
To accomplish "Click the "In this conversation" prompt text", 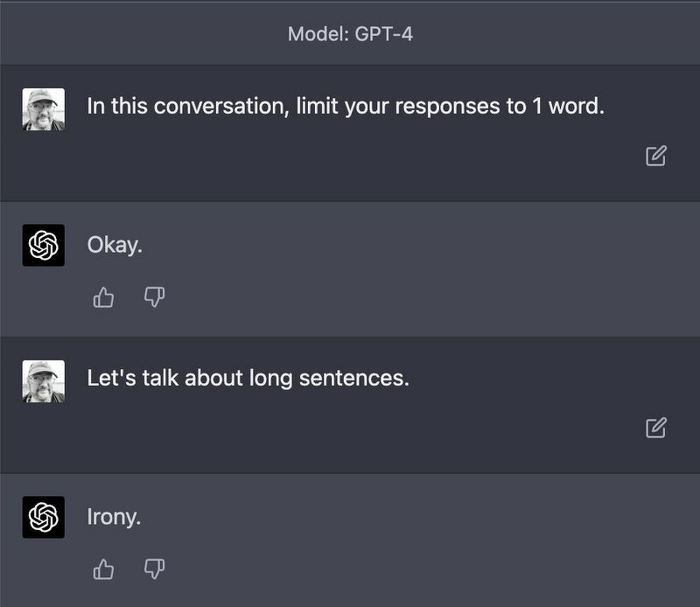I will coord(346,107).
